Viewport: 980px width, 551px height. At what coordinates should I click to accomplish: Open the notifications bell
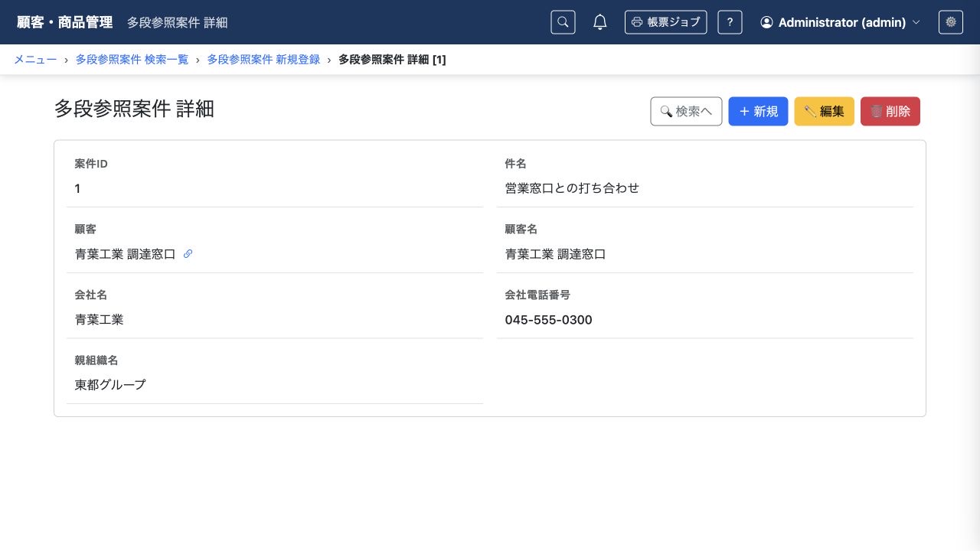tap(600, 22)
